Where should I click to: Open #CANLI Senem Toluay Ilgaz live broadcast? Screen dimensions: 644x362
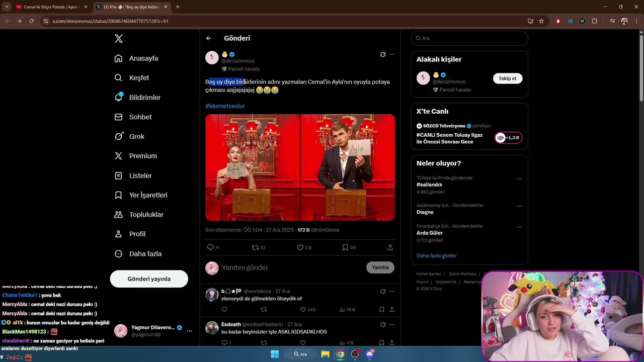tap(449, 138)
